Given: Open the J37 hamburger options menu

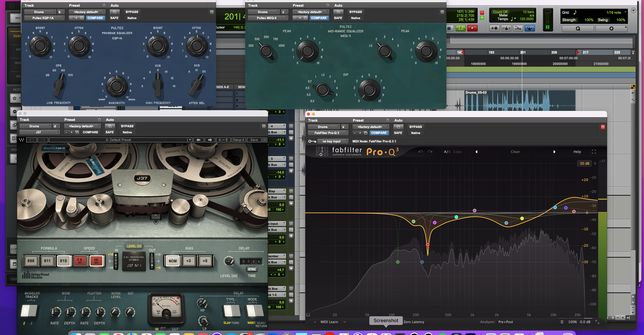Looking at the screenshot, I should [x=265, y=140].
